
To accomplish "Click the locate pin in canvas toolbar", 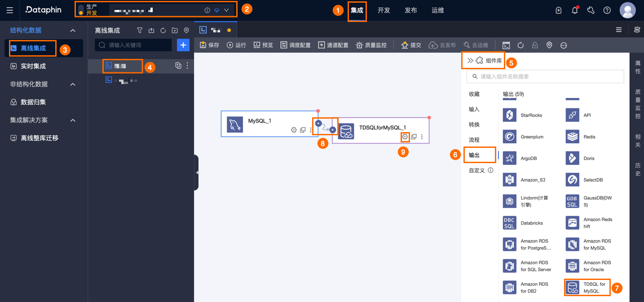I will (x=549, y=45).
